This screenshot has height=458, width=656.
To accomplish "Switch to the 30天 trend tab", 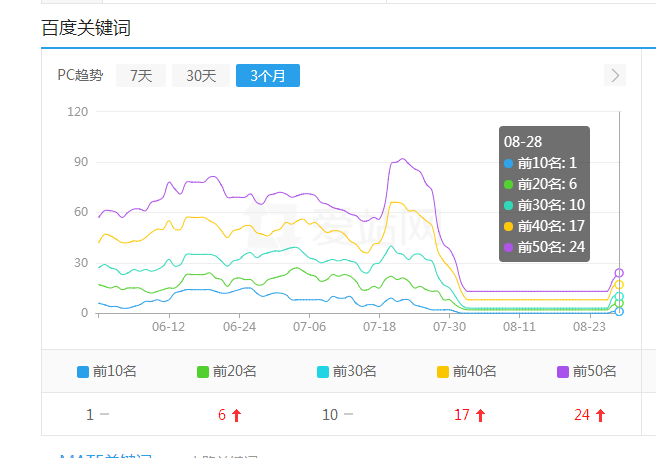I will 201,76.
